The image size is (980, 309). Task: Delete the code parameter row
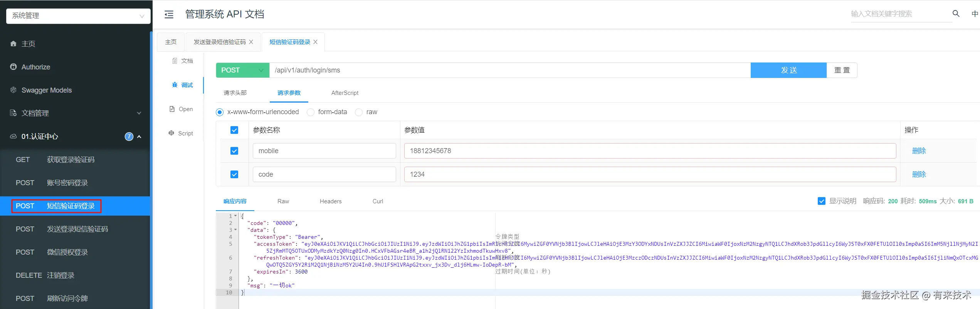[x=919, y=174]
